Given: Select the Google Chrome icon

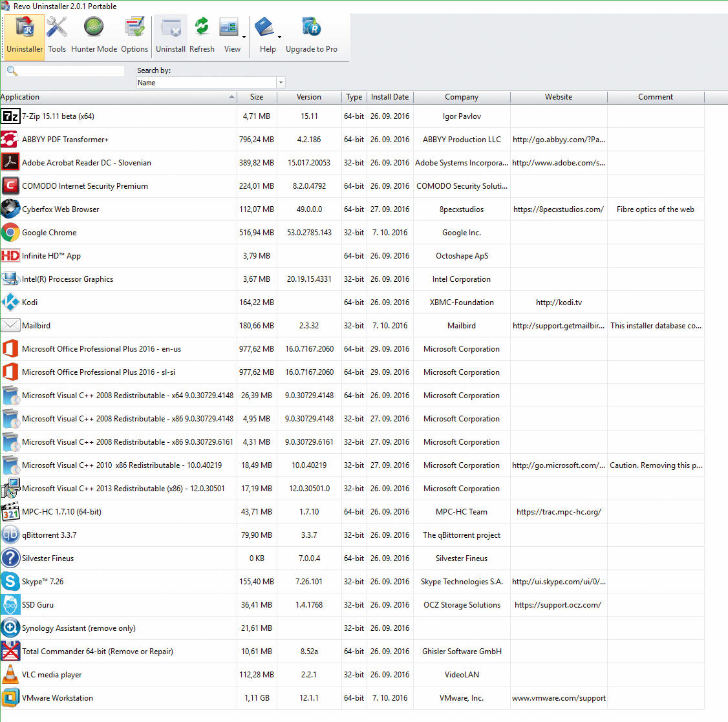Looking at the screenshot, I should click(10, 233).
